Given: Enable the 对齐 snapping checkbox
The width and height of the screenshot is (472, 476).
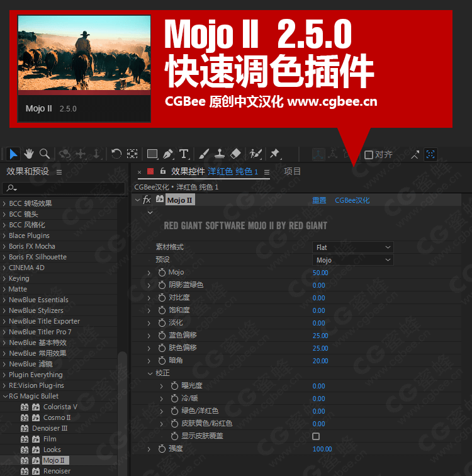Looking at the screenshot, I should [369, 155].
